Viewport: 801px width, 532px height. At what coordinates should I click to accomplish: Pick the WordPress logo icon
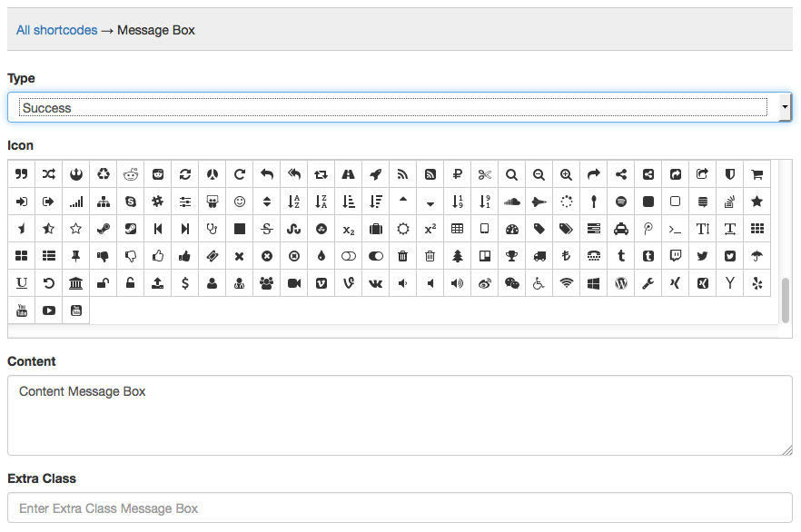(x=621, y=283)
